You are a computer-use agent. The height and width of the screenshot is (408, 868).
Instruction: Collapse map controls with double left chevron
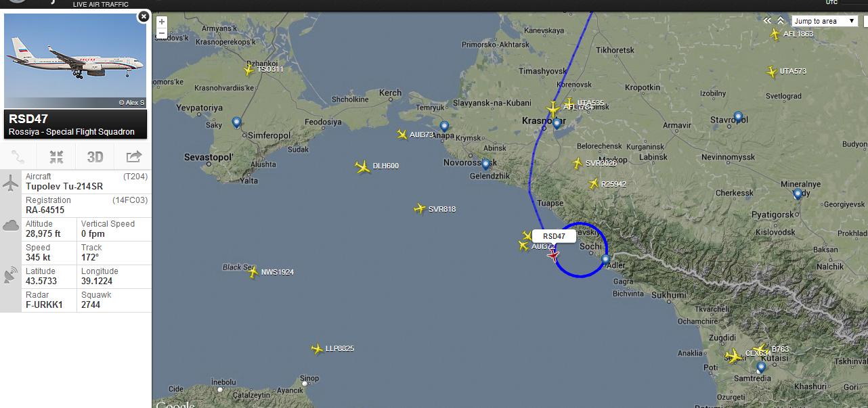point(767,21)
